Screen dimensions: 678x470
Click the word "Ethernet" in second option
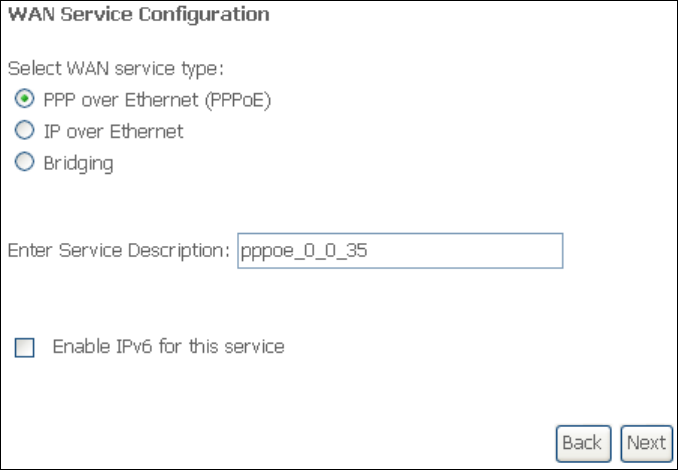point(147,131)
